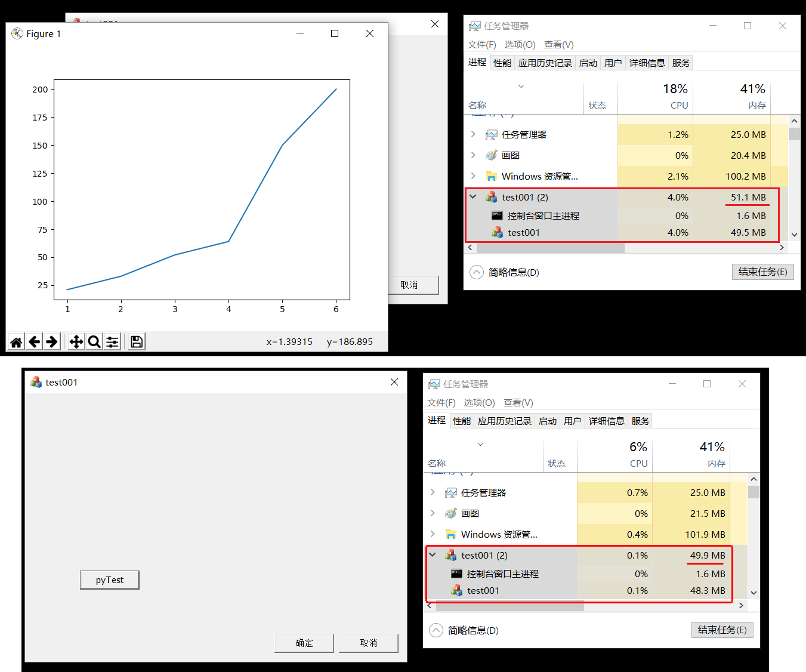Click the 任务管理器 row icon in the lower Task Manager
806x672 pixels.
pos(451,493)
